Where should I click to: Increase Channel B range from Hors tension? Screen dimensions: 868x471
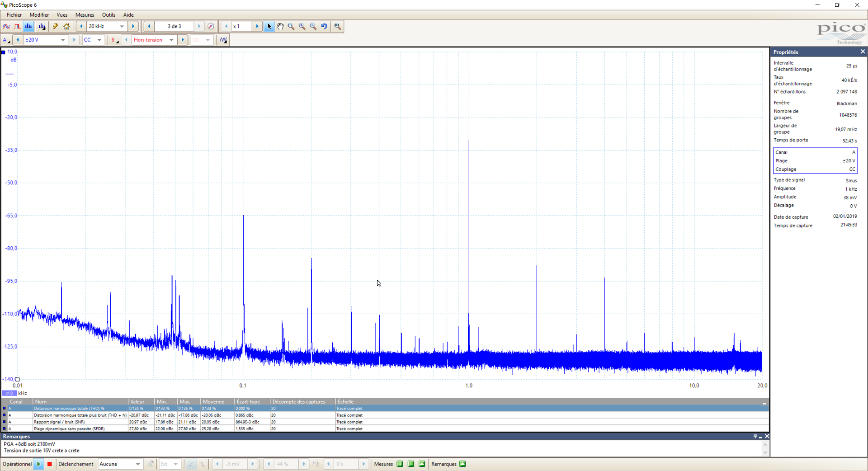coord(183,40)
